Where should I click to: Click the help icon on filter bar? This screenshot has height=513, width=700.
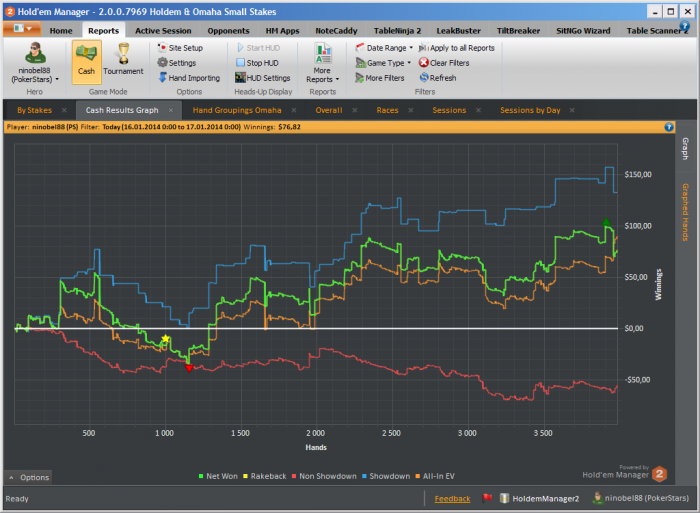coord(669,127)
